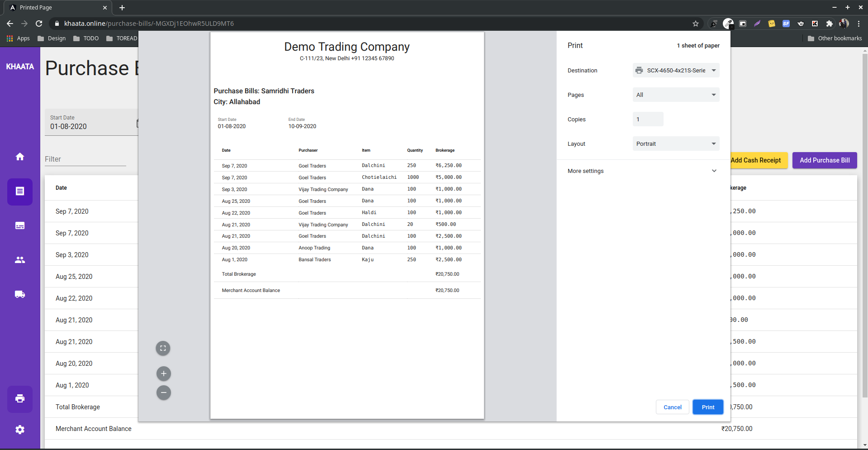Close the Printed Page tab
The height and width of the screenshot is (450, 868).
coord(104,8)
